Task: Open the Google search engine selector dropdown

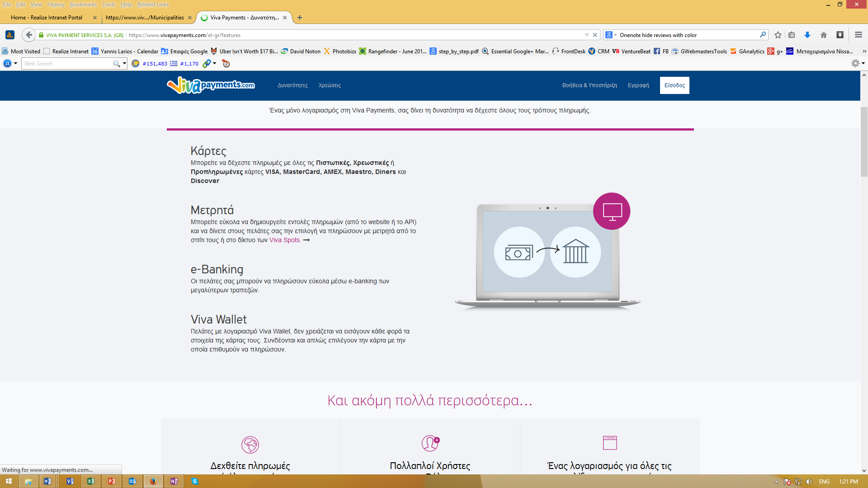Action: point(611,35)
